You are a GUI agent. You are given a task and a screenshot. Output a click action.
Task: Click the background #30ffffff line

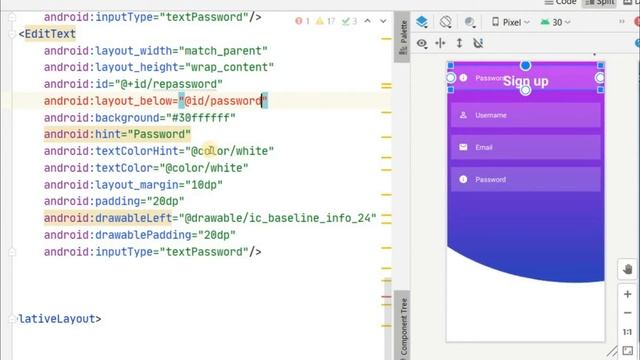[140, 118]
